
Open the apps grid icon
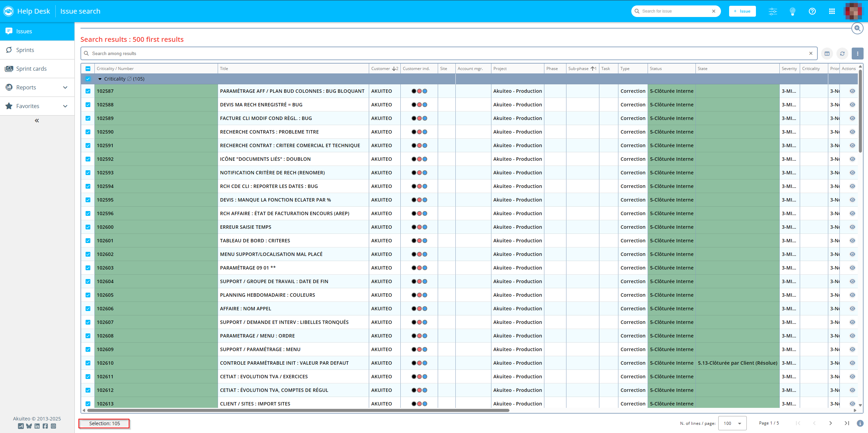[832, 11]
